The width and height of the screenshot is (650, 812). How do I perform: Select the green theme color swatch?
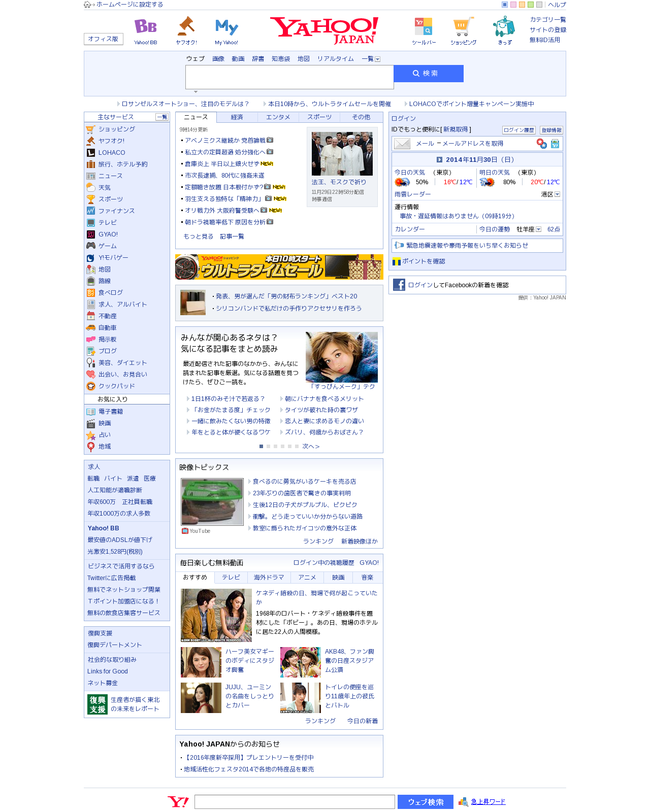(531, 5)
